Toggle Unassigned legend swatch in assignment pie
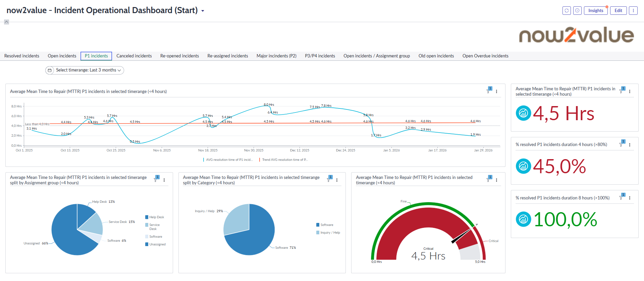This screenshot has height=281, width=644. [147, 244]
